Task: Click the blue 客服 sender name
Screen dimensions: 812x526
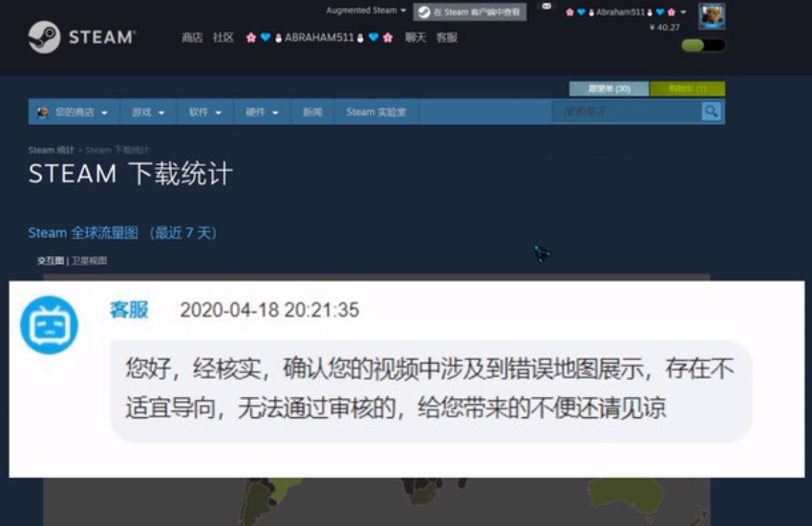Action: point(129,309)
